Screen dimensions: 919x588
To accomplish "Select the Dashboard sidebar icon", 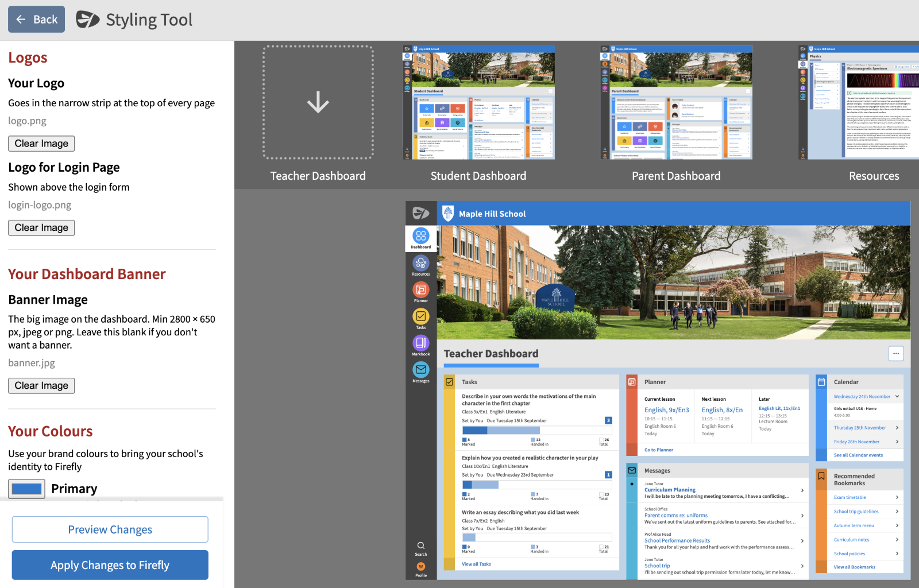I will point(420,238).
